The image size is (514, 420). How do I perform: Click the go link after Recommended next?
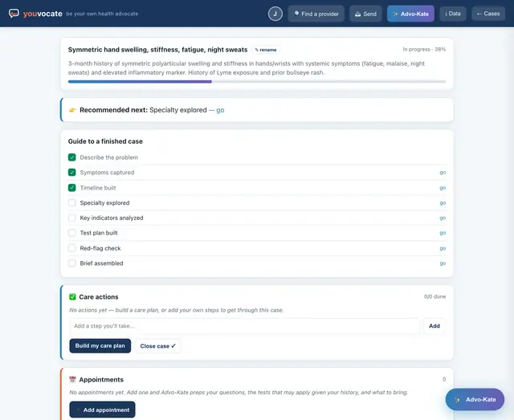point(220,110)
